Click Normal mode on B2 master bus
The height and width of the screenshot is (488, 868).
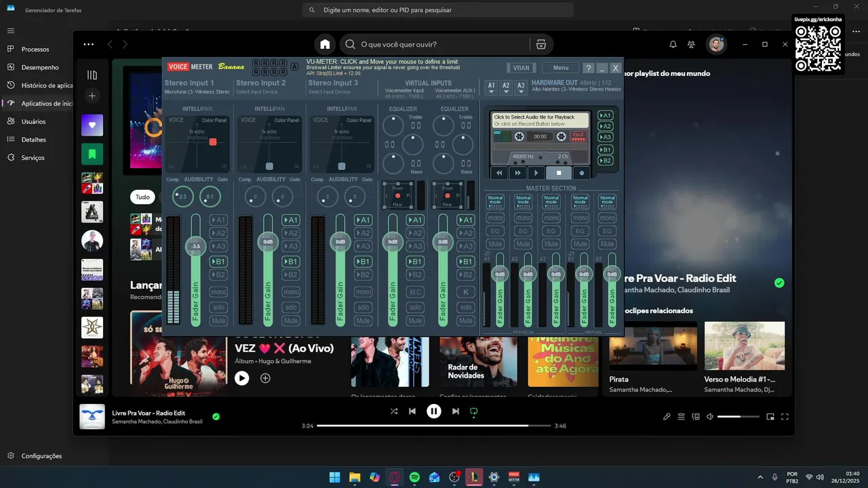(608, 202)
